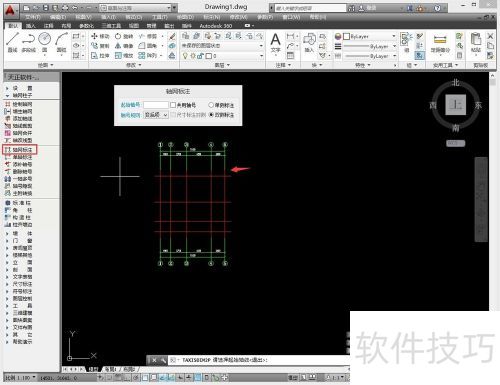The width and height of the screenshot is (500, 385).
Task: Click the Scale (缩放) tool
Action: point(124,55)
